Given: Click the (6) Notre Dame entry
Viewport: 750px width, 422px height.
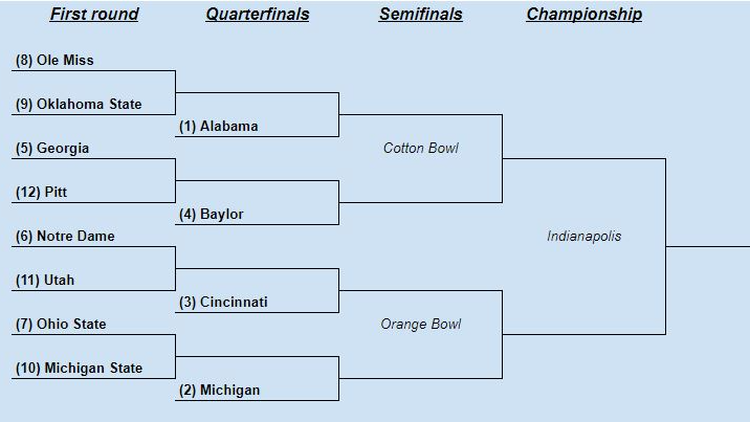Looking at the screenshot, I should [x=65, y=236].
